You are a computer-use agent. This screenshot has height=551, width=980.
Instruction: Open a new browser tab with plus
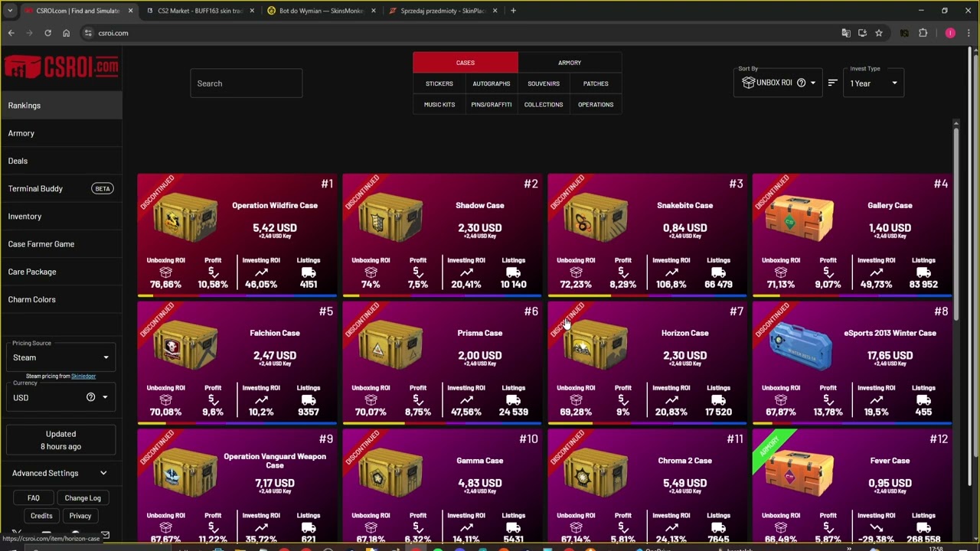[513, 11]
